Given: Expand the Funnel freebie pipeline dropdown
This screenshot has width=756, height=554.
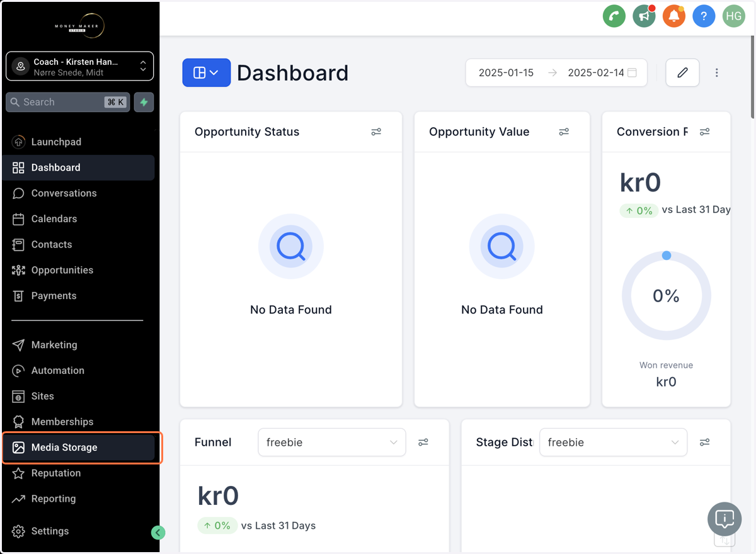Looking at the screenshot, I should pos(332,443).
